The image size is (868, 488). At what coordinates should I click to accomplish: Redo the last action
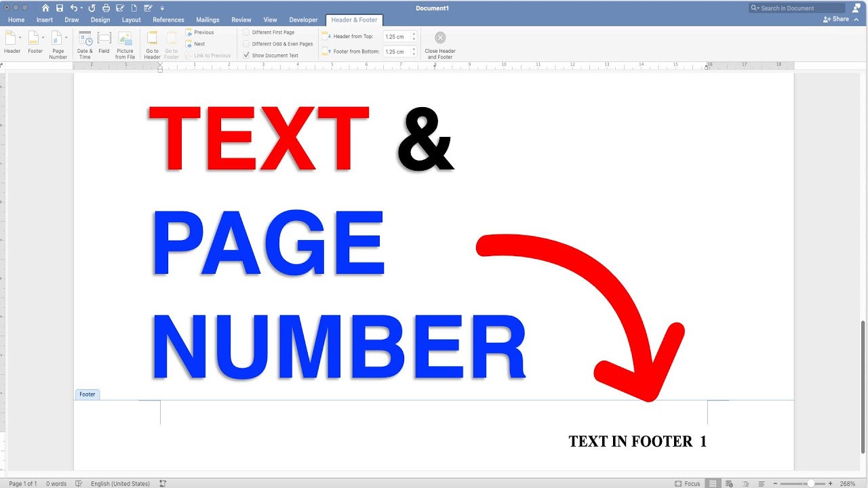92,8
